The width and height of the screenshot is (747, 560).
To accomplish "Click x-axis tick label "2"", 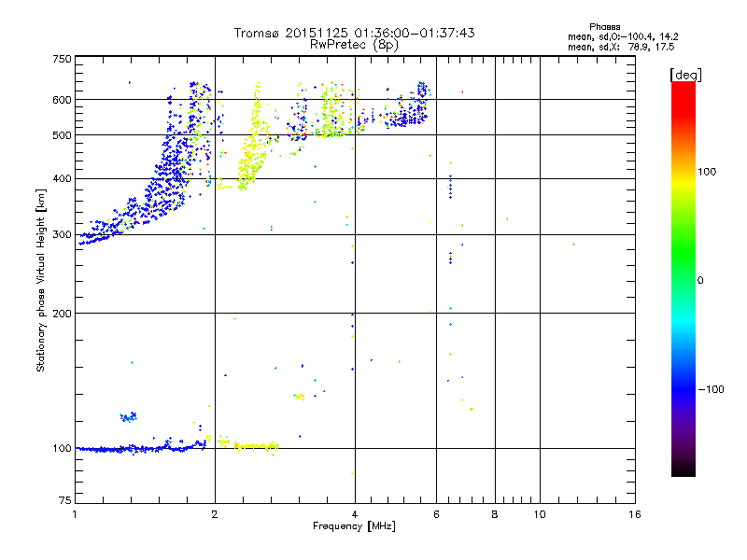I will tap(215, 514).
